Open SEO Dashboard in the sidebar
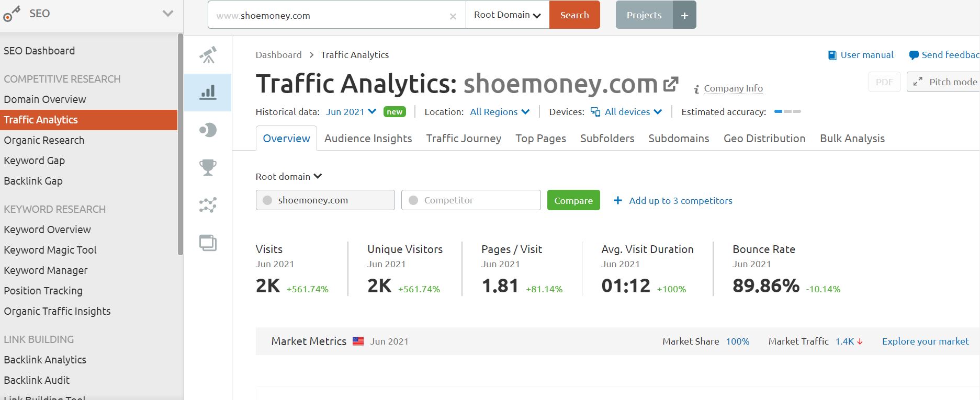This screenshot has width=980, height=400. (x=39, y=51)
